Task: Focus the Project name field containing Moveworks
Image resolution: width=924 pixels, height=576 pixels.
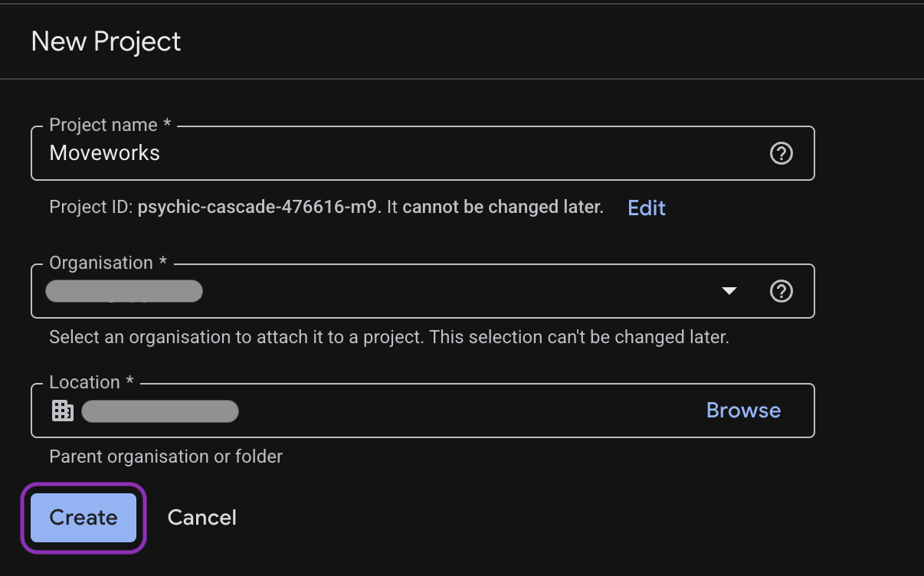Action: (383, 153)
